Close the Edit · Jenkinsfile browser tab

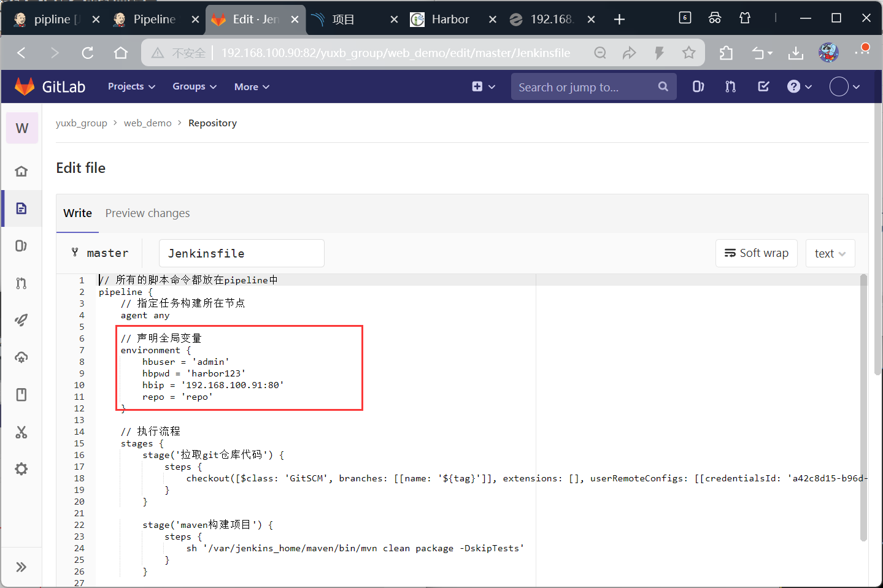[295, 20]
